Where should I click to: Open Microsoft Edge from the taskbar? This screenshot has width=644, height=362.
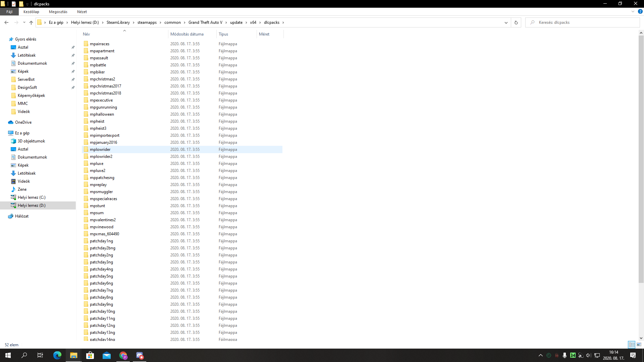point(57,356)
